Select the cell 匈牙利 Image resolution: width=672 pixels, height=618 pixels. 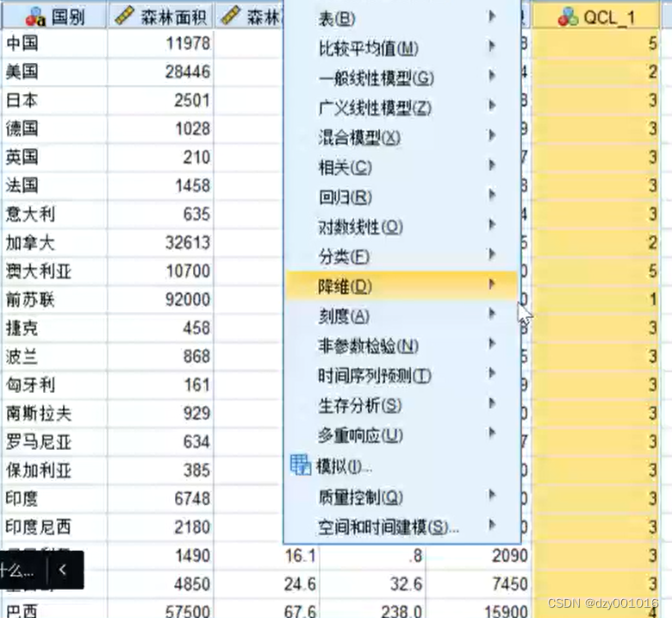54,384
